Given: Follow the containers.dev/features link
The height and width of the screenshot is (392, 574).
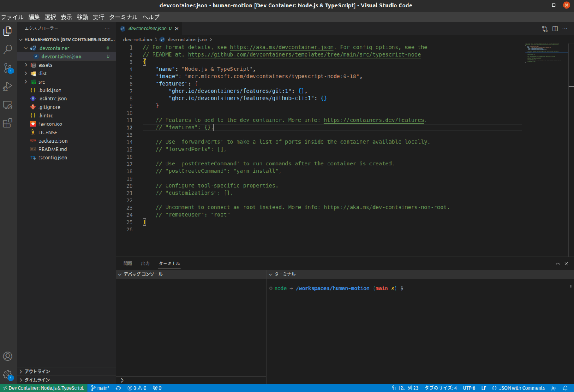Looking at the screenshot, I should pos(374,120).
